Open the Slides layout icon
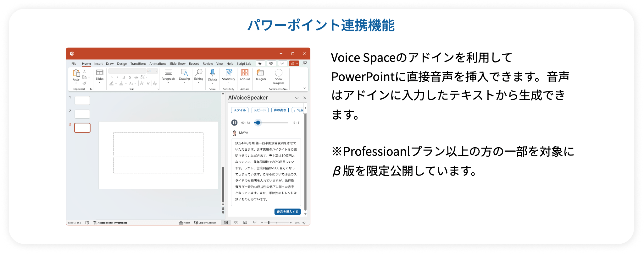This screenshot has height=254, width=644. (100, 73)
